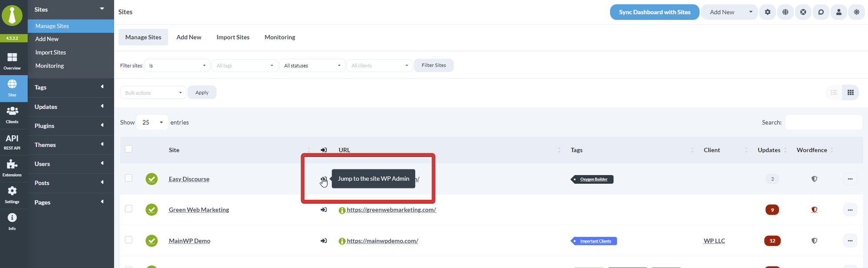Click the info icon beside greenwebmarketing.com URL
Viewport: 868px width, 268px height.
[x=342, y=210]
